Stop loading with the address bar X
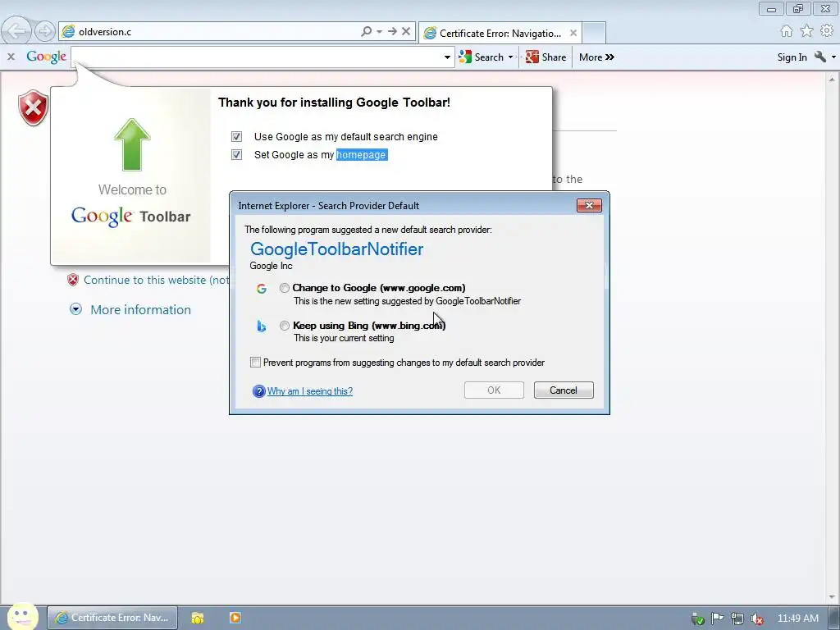840x630 pixels. 406,31
